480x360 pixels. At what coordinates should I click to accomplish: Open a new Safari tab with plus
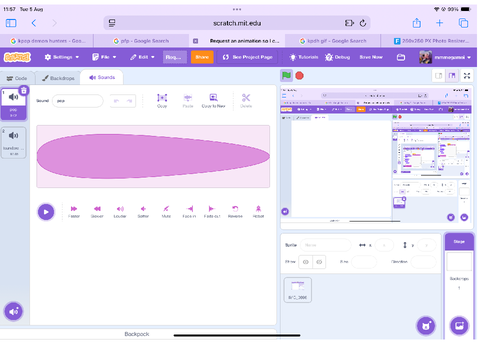[440, 23]
